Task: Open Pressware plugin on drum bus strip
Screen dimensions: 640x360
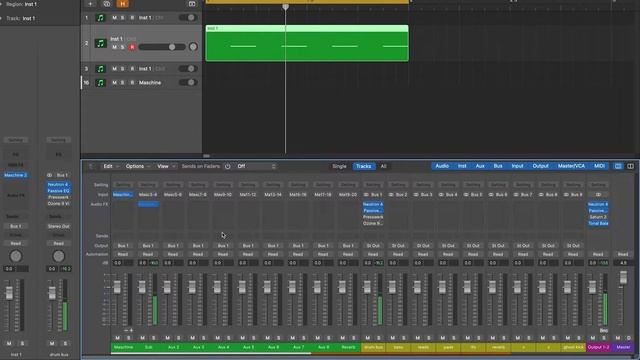Action: point(373,217)
